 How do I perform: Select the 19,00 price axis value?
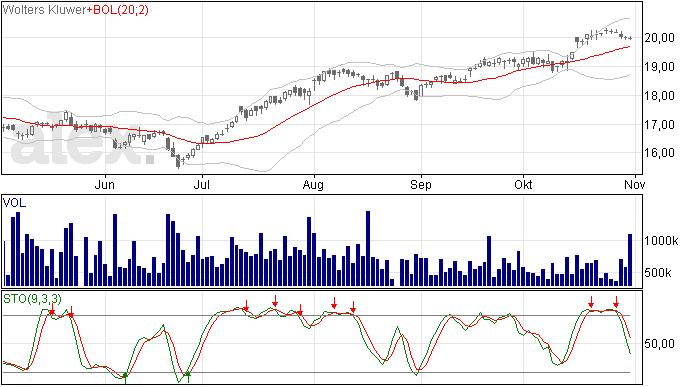coord(660,67)
